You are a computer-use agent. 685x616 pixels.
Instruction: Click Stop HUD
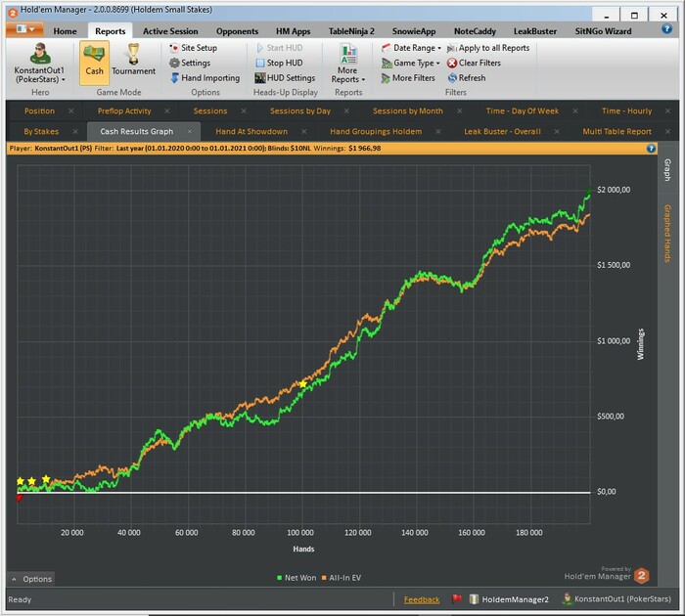279,63
